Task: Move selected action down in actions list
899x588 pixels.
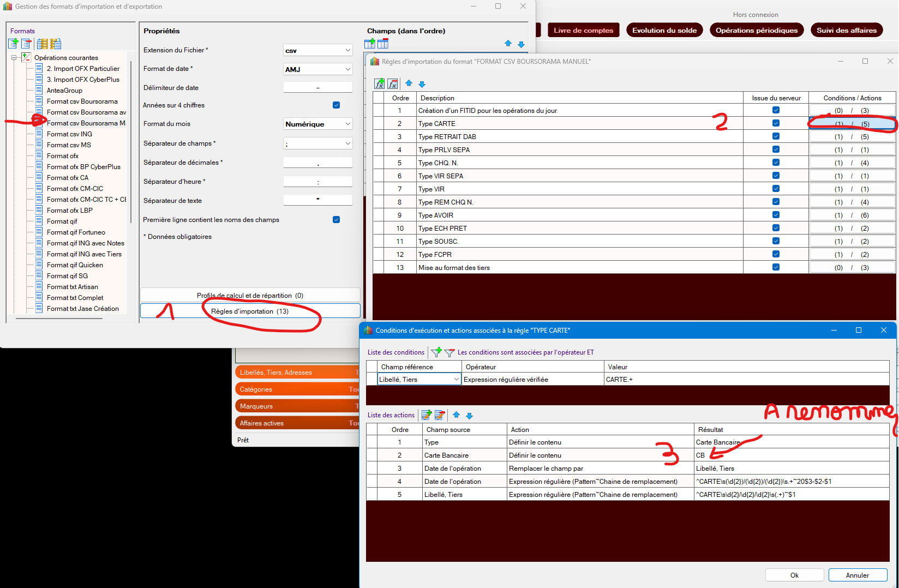Action: point(469,416)
